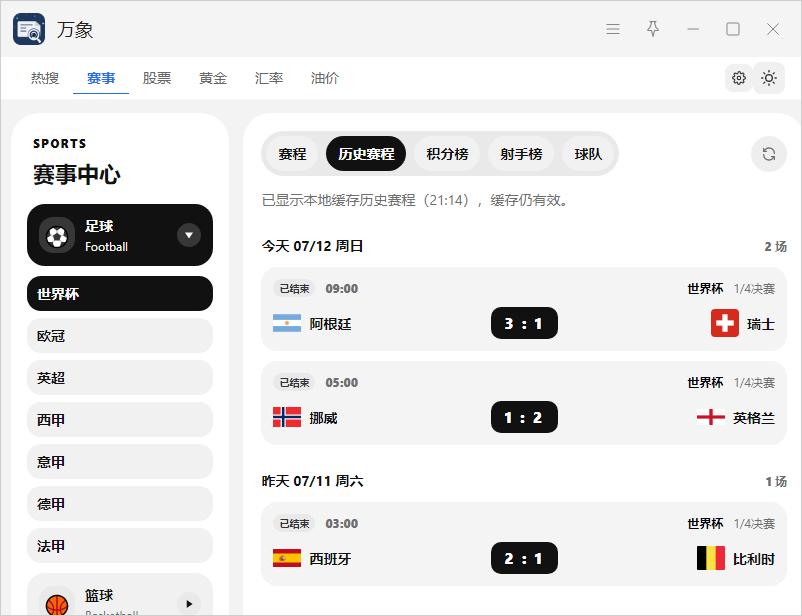Screen dimensions: 802x616
Task: Click the 3 : 1 score badge
Action: click(x=524, y=323)
